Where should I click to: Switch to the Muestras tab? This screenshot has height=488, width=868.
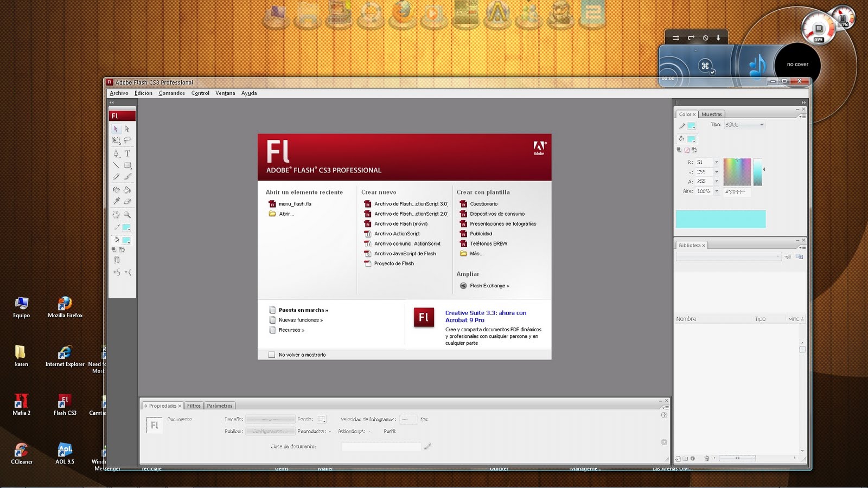point(712,114)
